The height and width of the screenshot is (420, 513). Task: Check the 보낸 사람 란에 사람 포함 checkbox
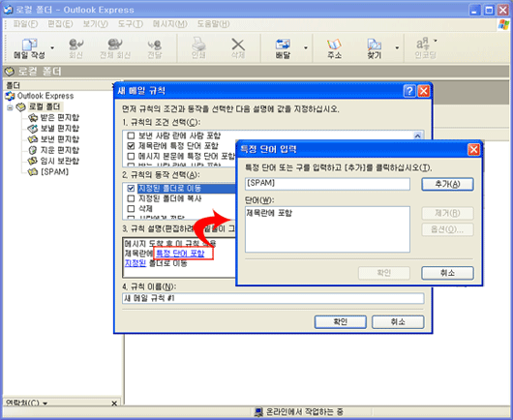(131, 135)
